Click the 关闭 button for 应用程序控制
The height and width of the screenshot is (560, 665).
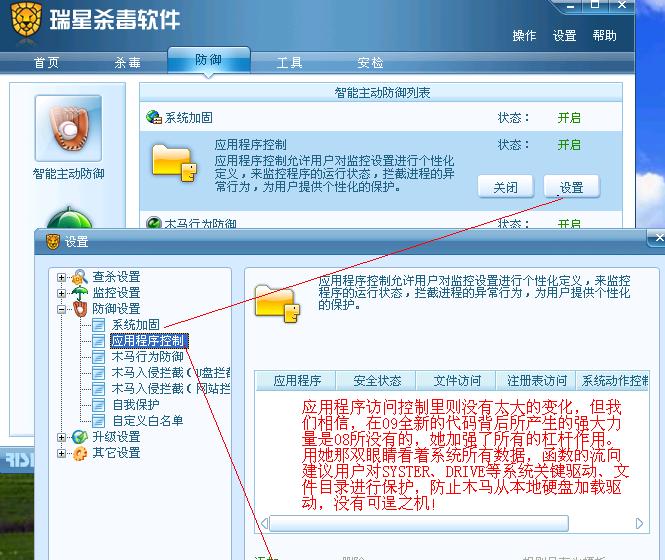point(506,187)
